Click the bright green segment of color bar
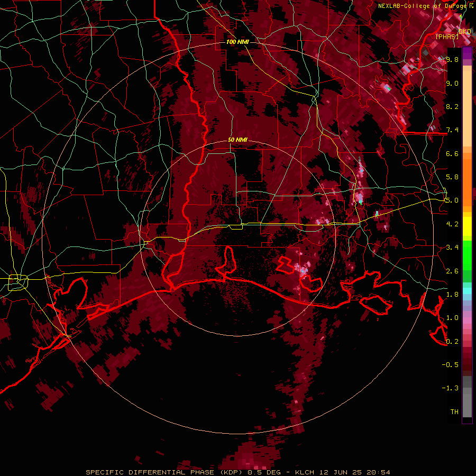This screenshot has width=476, height=476. click(467, 255)
